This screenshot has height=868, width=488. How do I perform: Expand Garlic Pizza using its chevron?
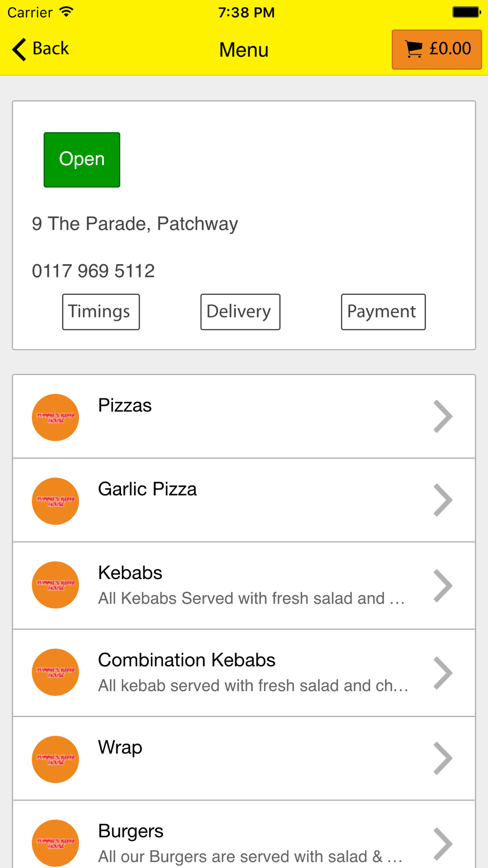point(443,500)
